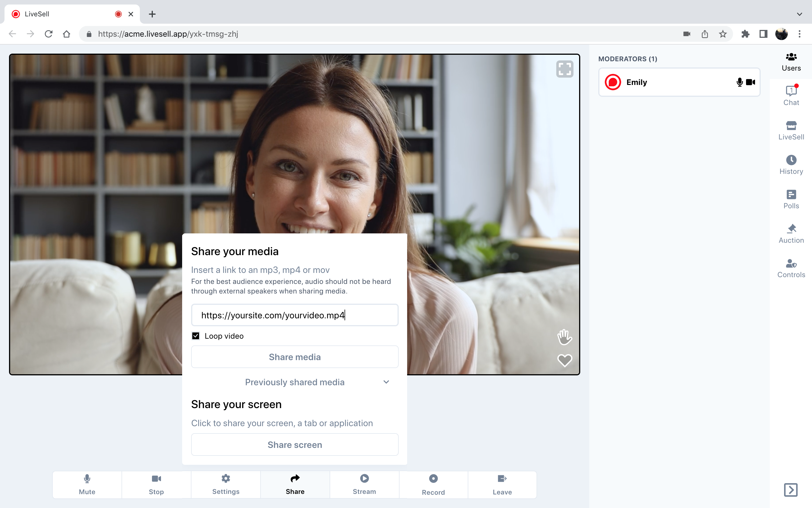
Task: Click the share page icon in address bar
Action: [705, 34]
